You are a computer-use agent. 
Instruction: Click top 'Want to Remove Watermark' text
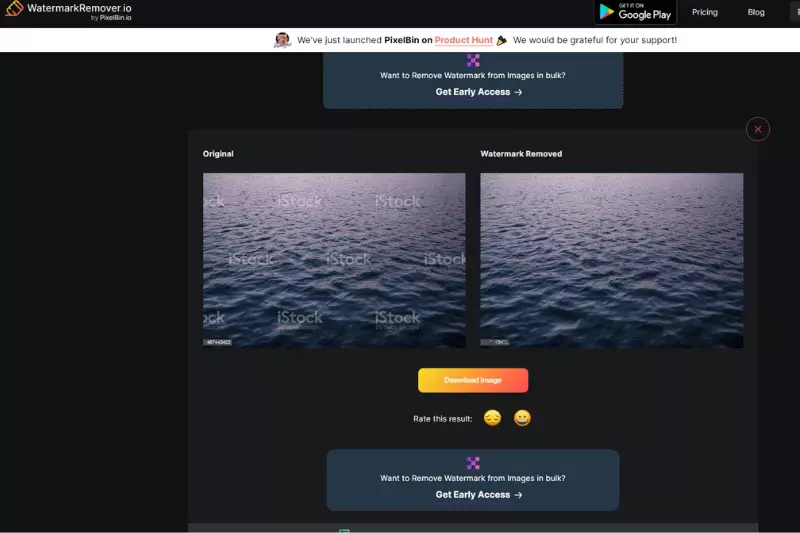(x=472, y=75)
